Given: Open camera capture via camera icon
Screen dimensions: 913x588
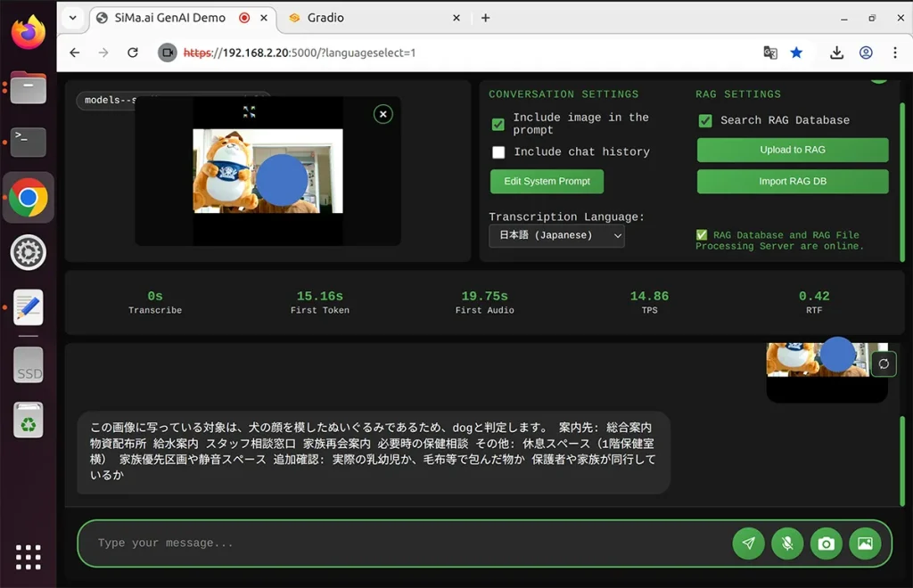Looking at the screenshot, I should [x=826, y=543].
